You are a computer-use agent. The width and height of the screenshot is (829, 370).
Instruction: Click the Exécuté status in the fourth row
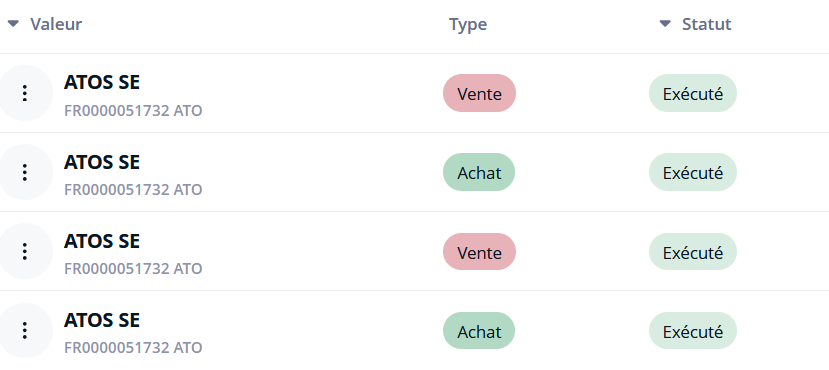coord(693,331)
